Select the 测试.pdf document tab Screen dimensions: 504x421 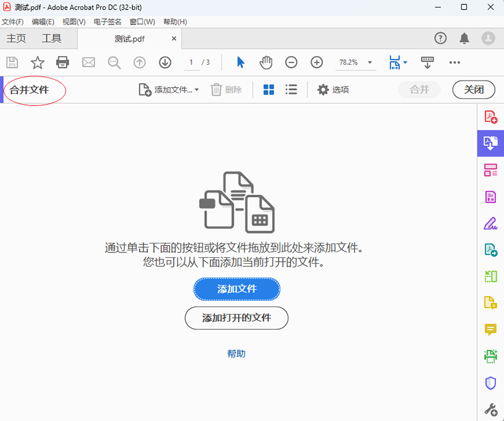coord(130,39)
